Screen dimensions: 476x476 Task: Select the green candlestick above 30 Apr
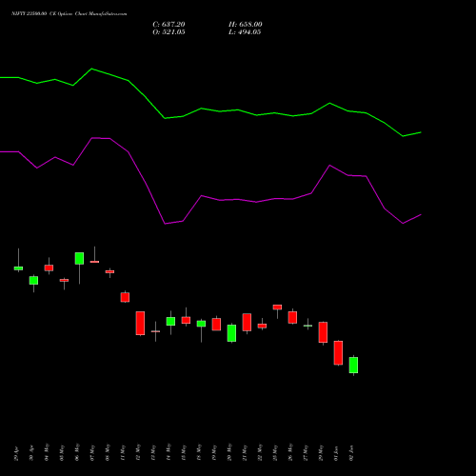click(x=33, y=281)
